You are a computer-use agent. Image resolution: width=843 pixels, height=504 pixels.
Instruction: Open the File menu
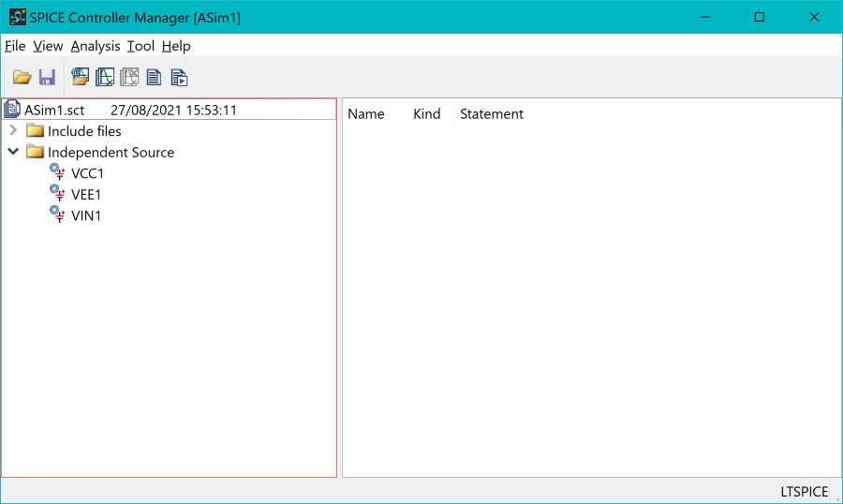coord(15,46)
